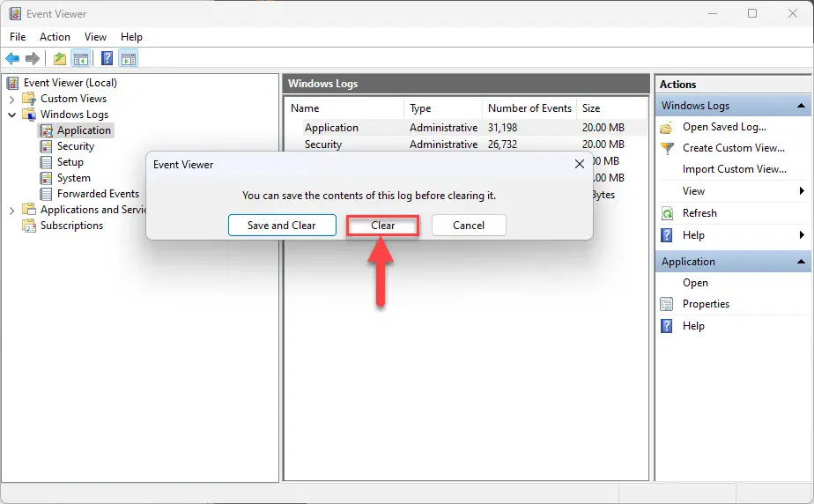Click the Number of Events column header
The image size is (814, 504).
pyautogui.click(x=529, y=108)
